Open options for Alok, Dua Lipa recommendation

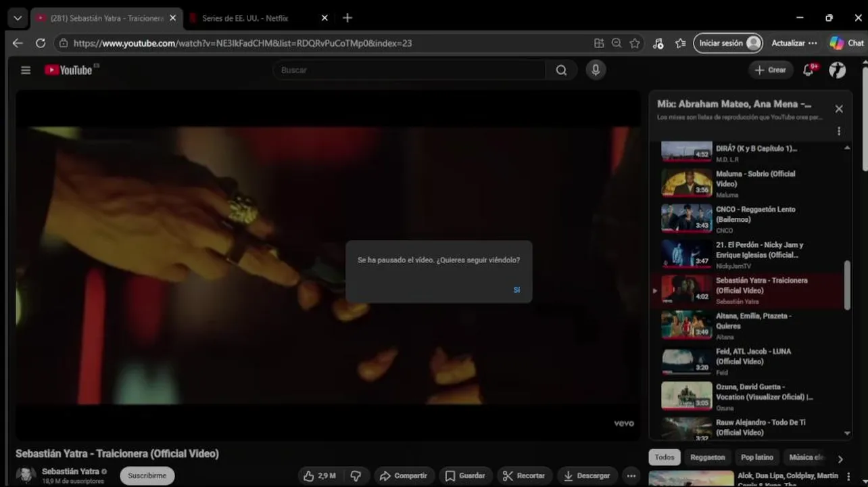tap(848, 477)
